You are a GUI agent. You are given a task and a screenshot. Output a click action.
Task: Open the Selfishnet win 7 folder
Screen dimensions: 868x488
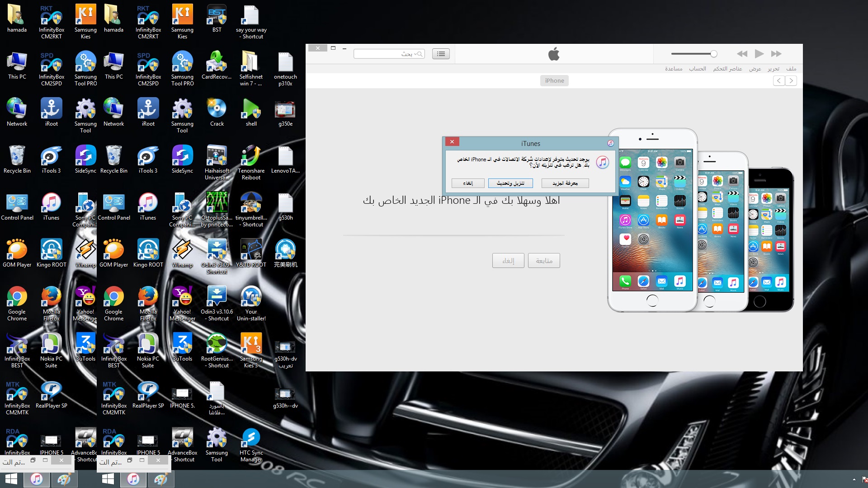tap(251, 68)
